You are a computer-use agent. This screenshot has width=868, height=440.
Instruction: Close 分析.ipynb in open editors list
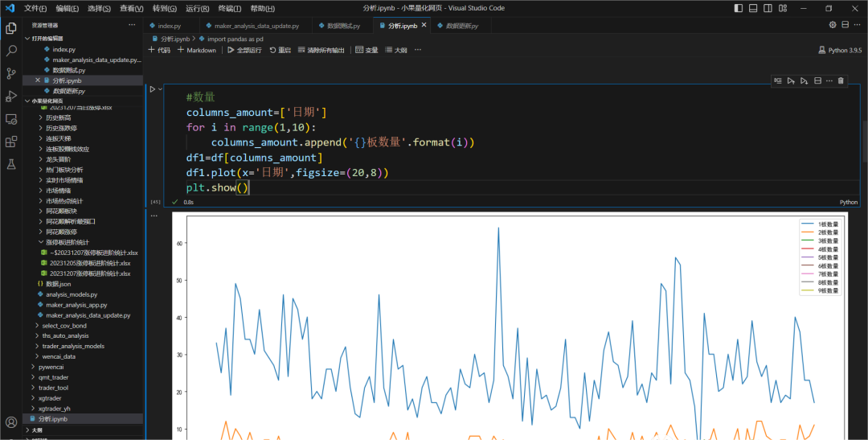[38, 80]
